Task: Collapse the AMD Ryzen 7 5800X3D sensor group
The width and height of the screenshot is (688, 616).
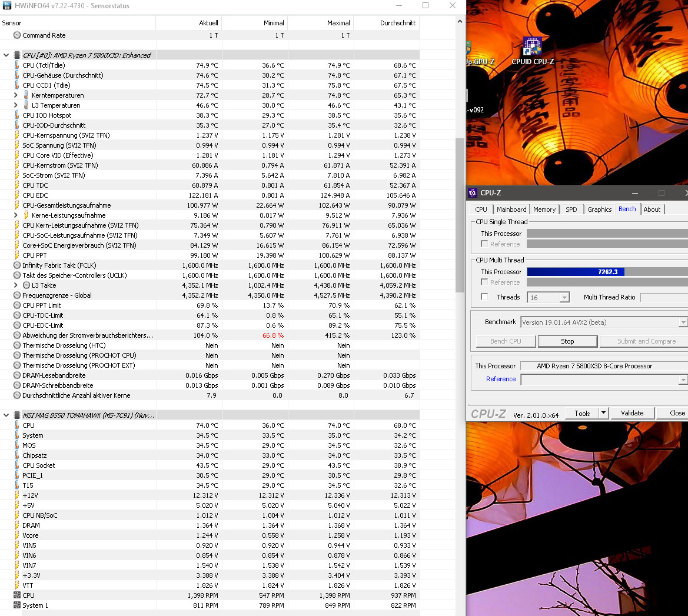Action: point(6,55)
